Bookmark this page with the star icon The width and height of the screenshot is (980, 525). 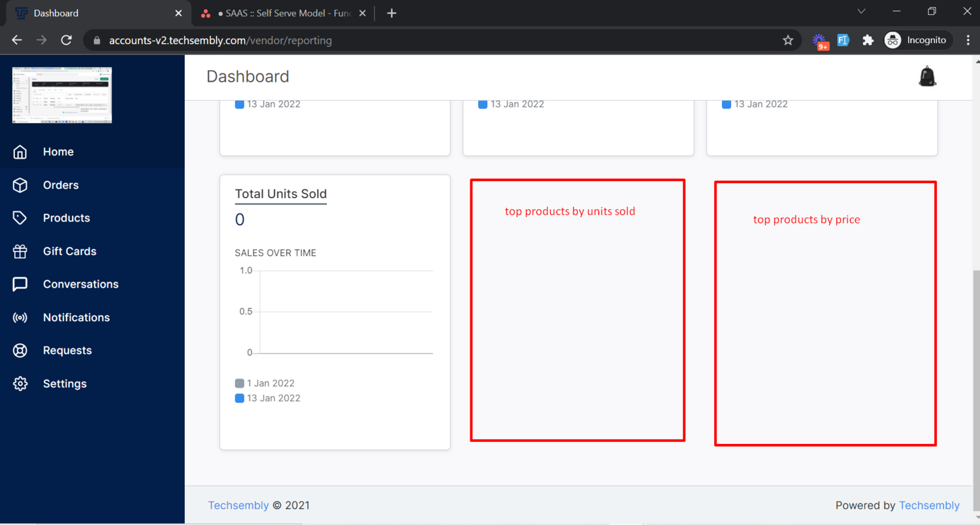[788, 40]
